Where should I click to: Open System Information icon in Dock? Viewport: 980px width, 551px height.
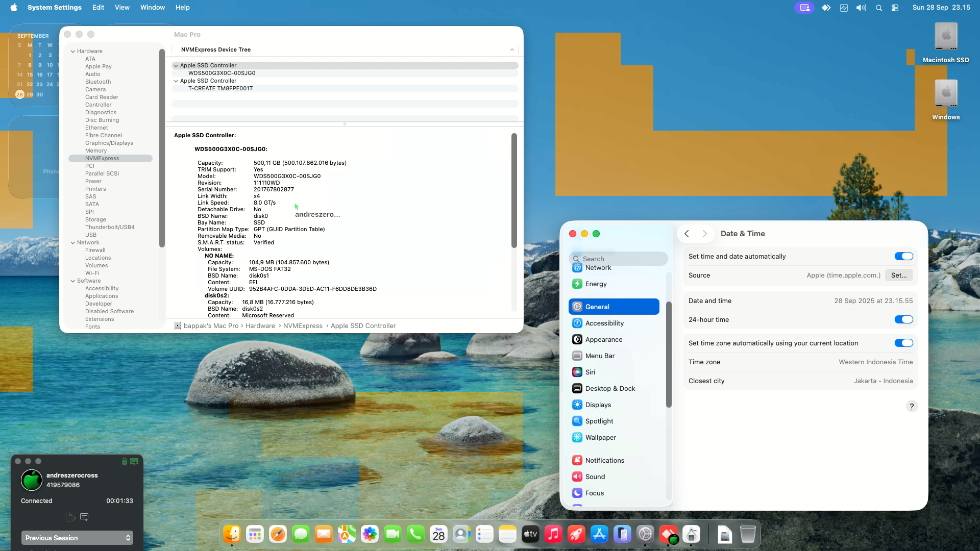click(691, 534)
